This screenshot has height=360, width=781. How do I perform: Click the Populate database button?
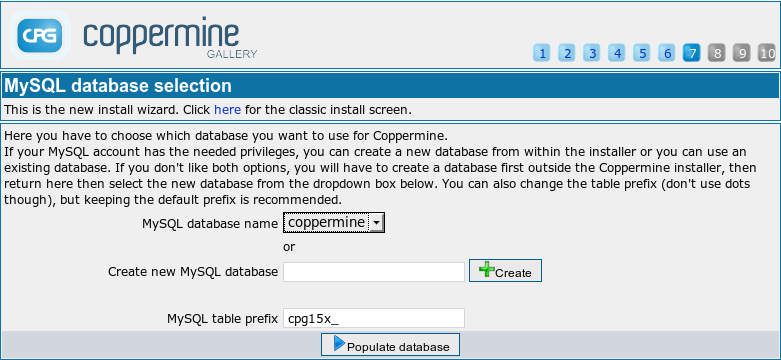[390, 345]
